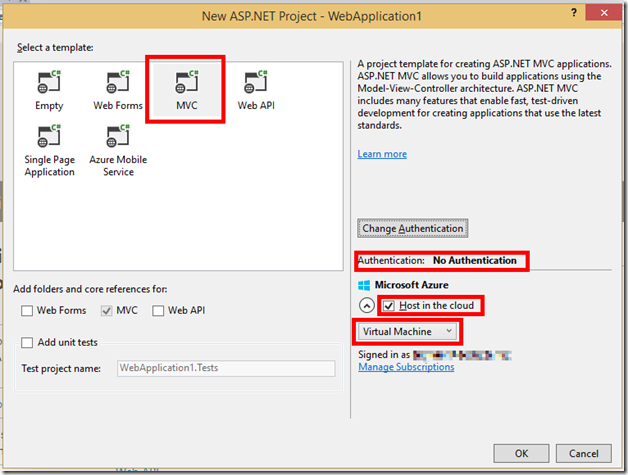Image resolution: width=628 pixels, height=475 pixels.
Task: Select the Azure Mobile Service template
Action: click(x=118, y=151)
